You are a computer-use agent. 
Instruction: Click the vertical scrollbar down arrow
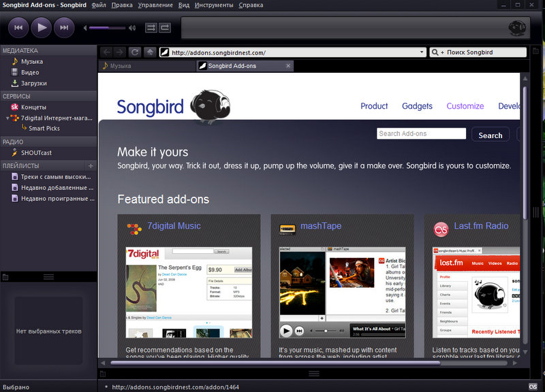coord(525,352)
